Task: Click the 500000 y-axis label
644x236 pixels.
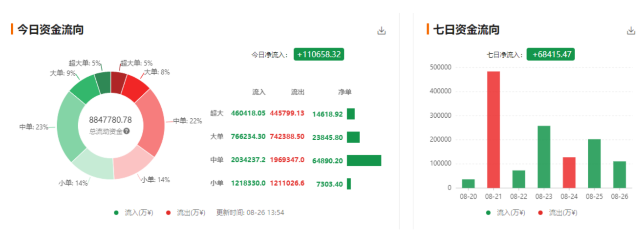Action: pyautogui.click(x=441, y=67)
